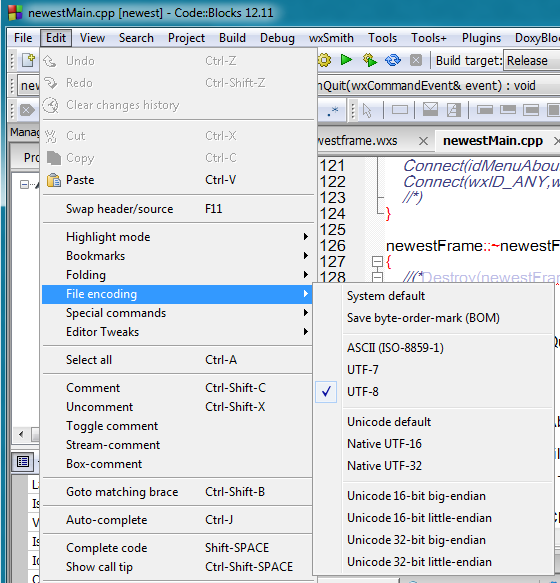Click the yellow gear Build icon
Viewport: 560px width, 583px height.
(325, 60)
